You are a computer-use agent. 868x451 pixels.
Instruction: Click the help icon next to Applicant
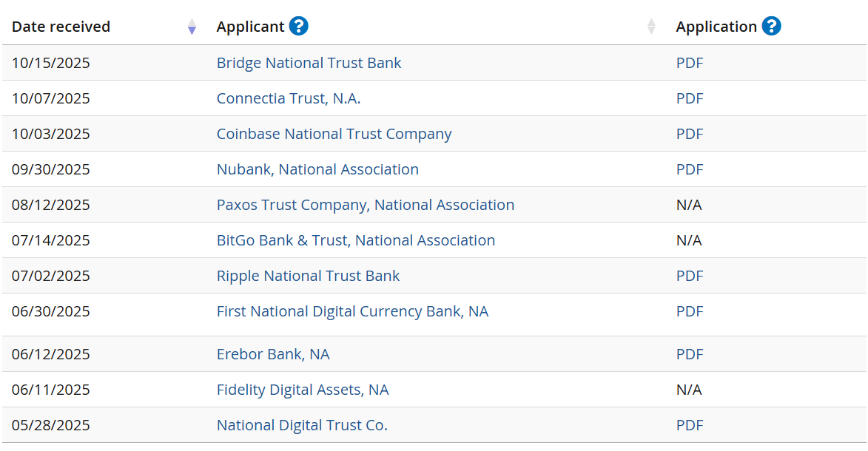click(x=299, y=27)
